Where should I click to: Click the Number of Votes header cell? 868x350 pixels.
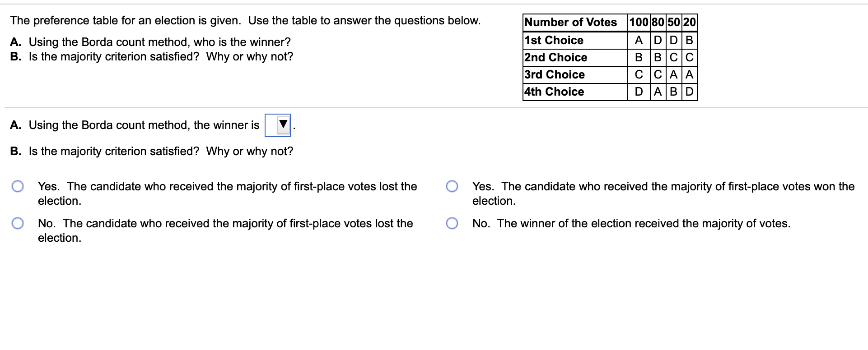pos(571,22)
